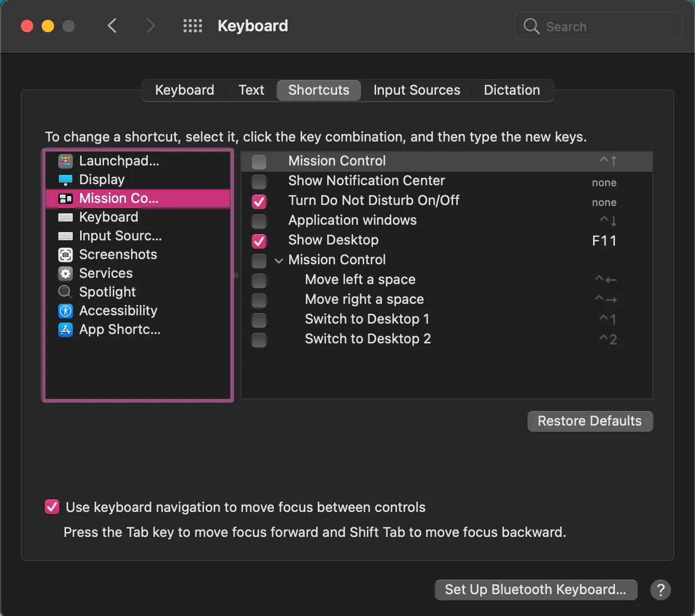
Task: Click ^2 shortcut for Switch to Desktop 2
Action: pyautogui.click(x=608, y=339)
